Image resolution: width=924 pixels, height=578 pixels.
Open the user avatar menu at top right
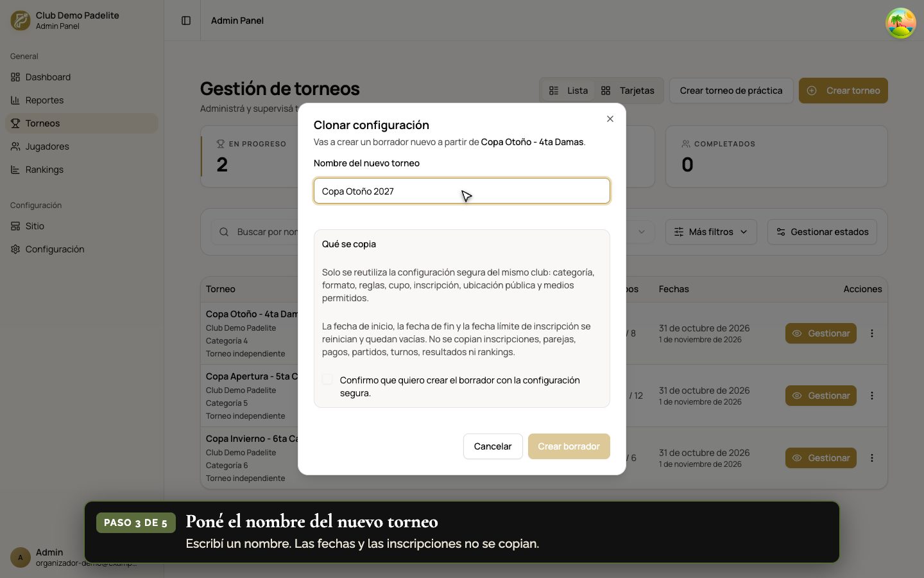coord(900,23)
